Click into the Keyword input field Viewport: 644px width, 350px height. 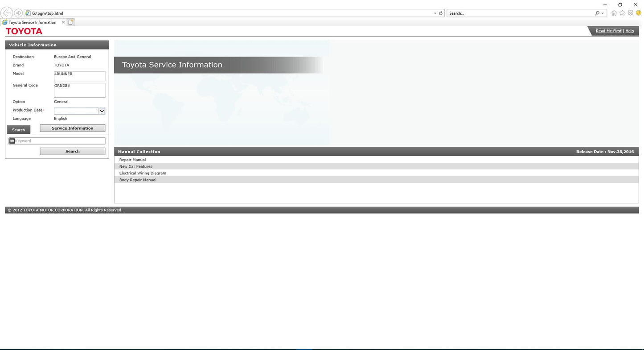(x=60, y=141)
